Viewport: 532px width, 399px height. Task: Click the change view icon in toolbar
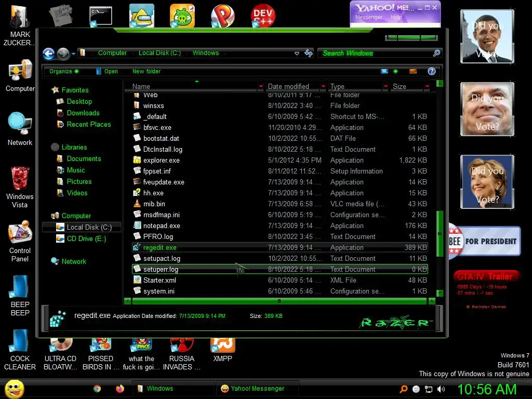384,71
